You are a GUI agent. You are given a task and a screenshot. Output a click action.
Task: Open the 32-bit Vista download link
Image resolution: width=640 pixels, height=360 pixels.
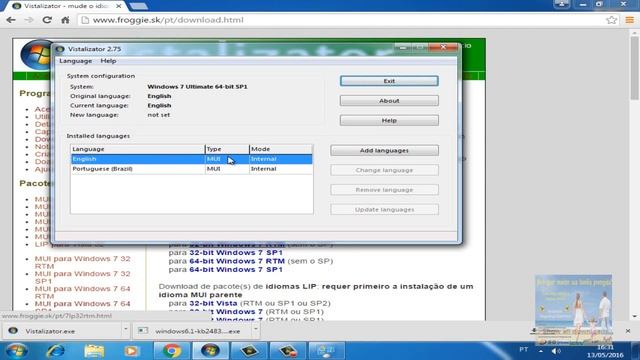click(213, 303)
